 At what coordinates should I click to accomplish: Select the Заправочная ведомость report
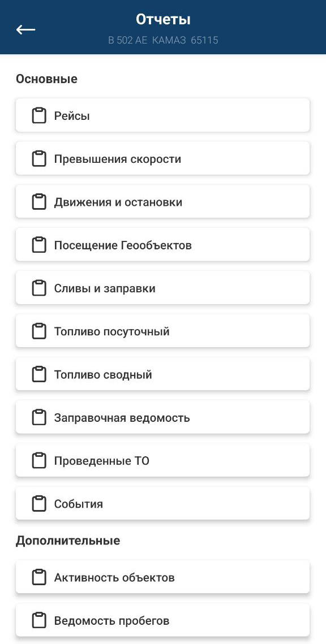pyautogui.click(x=163, y=417)
